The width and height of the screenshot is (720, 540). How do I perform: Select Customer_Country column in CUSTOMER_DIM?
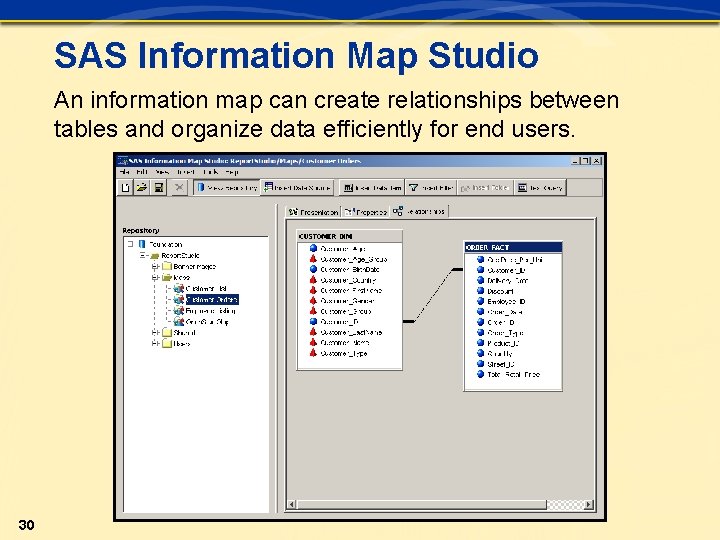point(343,280)
